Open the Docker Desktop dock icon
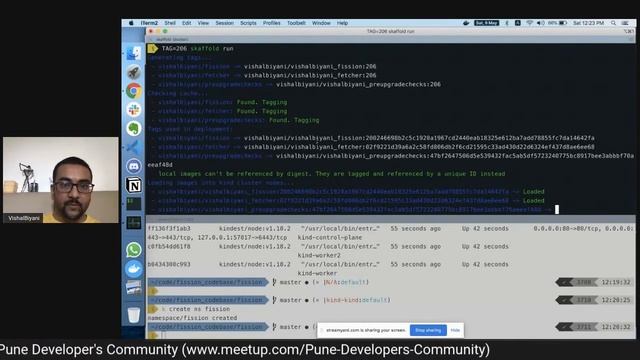 click(133, 269)
